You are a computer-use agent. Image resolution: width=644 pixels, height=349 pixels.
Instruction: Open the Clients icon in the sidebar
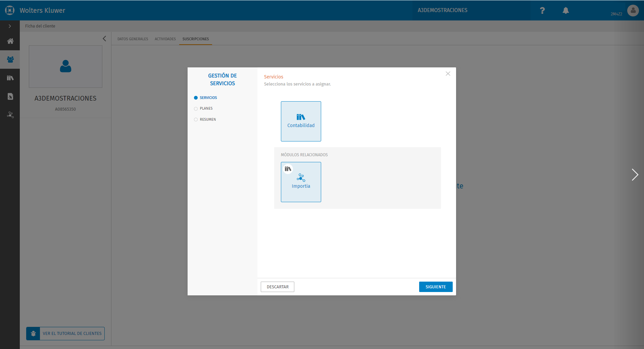click(x=10, y=60)
